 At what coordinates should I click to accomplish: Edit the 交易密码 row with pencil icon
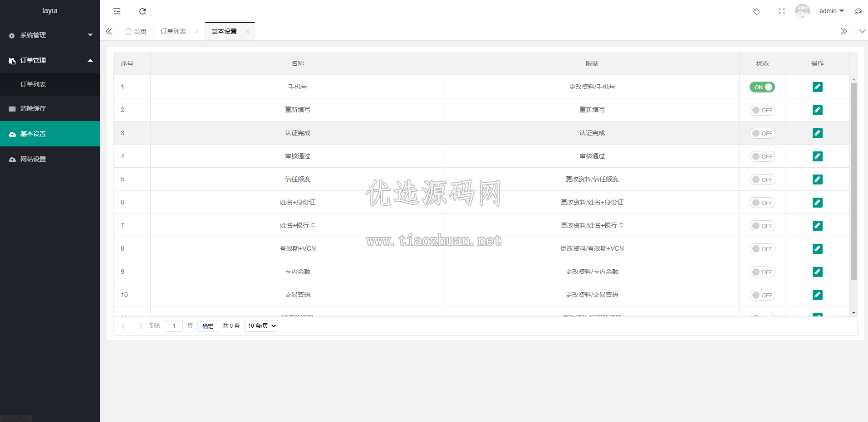817,295
